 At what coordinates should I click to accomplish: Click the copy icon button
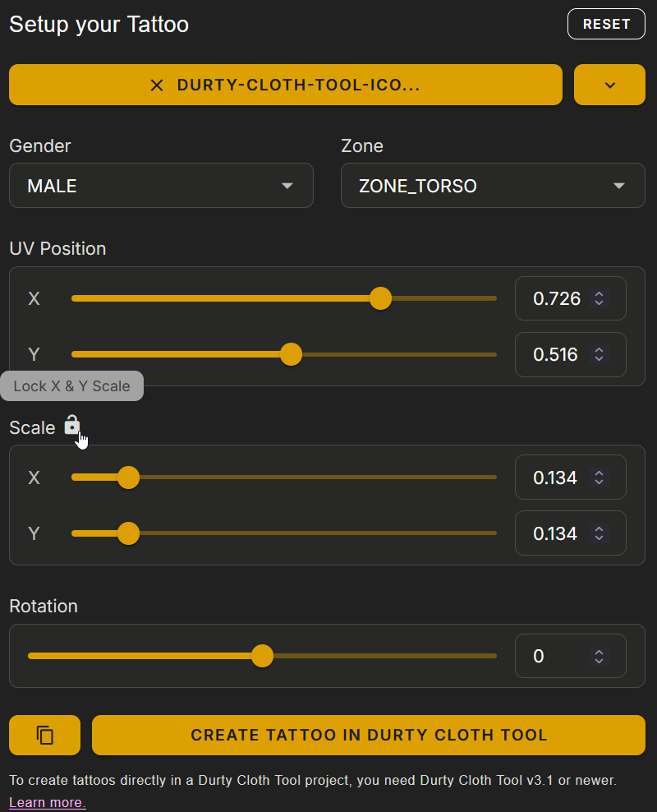[45, 735]
